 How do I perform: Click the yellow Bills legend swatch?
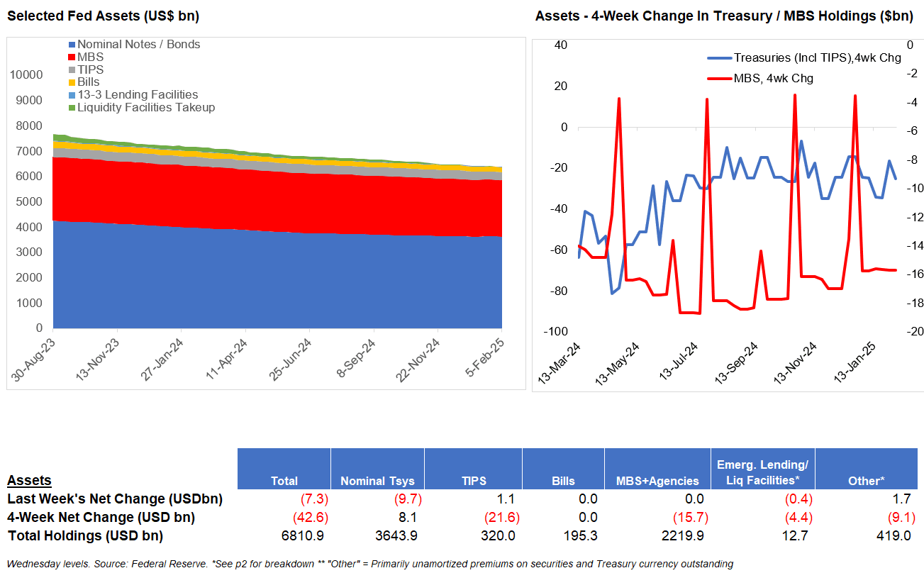72,83
